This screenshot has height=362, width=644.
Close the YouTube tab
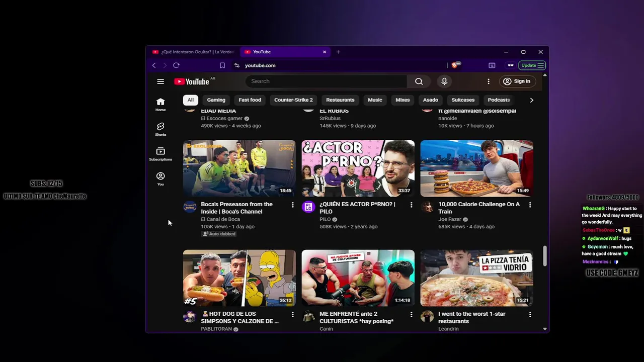pyautogui.click(x=325, y=52)
